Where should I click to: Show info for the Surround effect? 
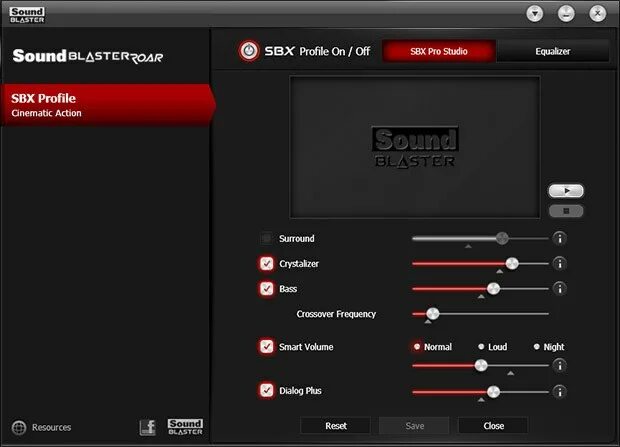[560, 238]
